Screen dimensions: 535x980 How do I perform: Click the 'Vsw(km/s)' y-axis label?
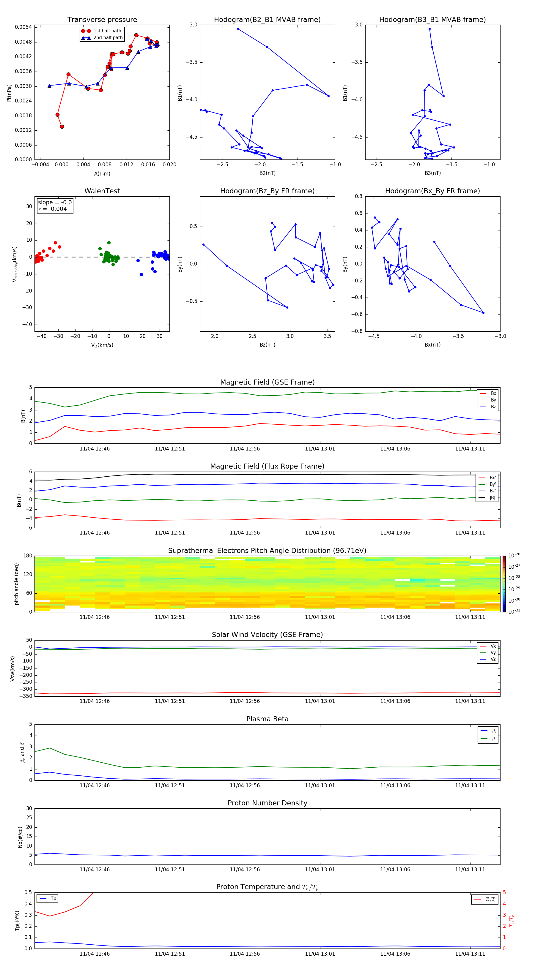[x=12, y=668]
